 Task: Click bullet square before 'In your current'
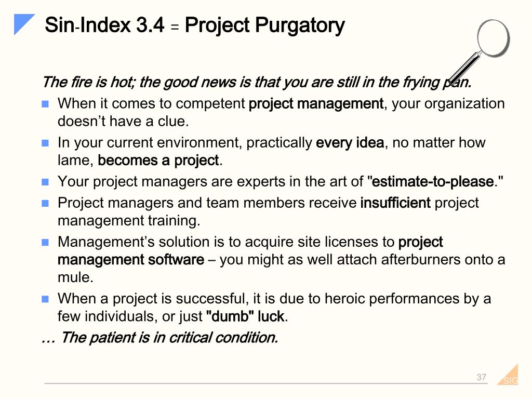pos(45,143)
